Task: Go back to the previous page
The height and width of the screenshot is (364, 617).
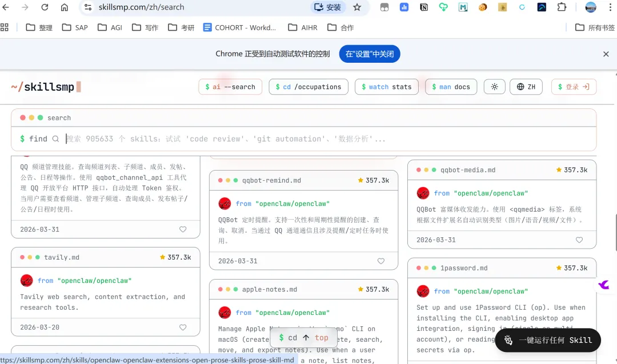Action: pos(6,7)
